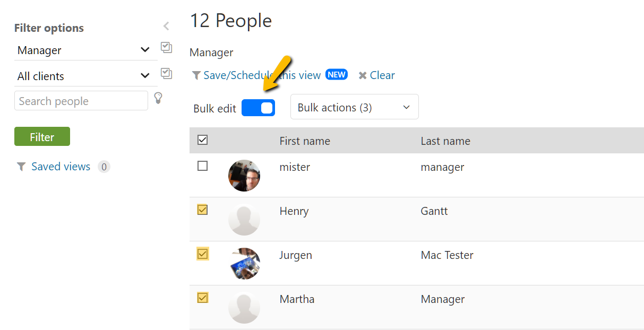Sort by Last name column header

point(445,141)
